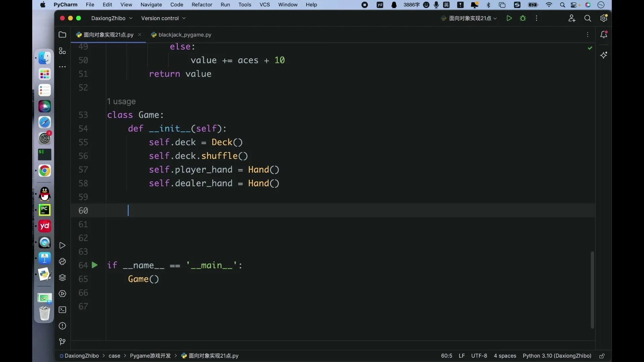Open the UTF-8 encoding selector
644x362 pixels.
coord(479,356)
